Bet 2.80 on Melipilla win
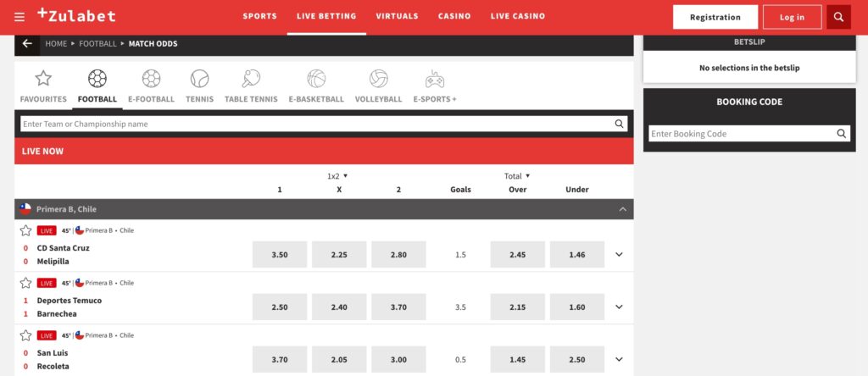 (398, 254)
